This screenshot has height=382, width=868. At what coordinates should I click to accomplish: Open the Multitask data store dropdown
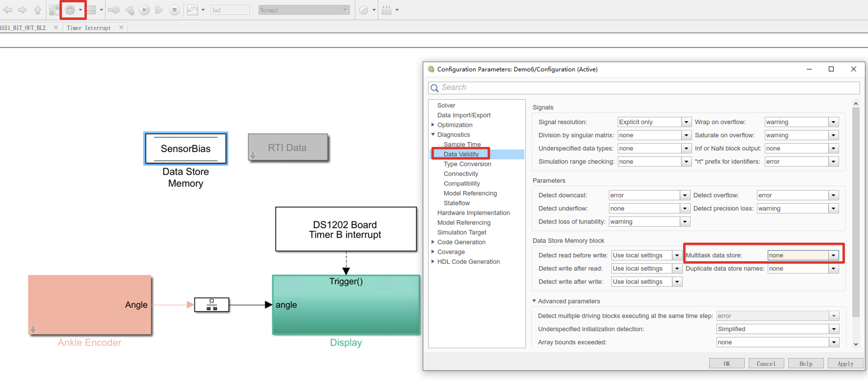pos(833,255)
